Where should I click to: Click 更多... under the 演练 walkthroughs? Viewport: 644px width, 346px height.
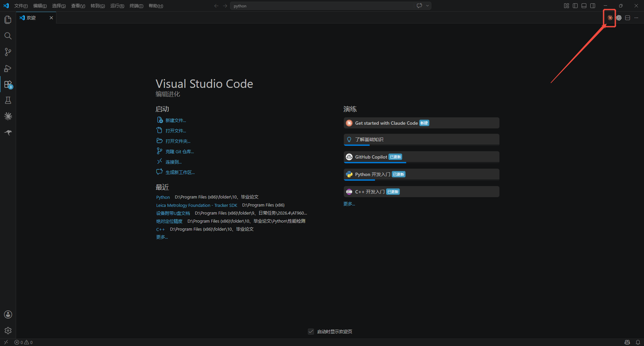pos(349,204)
